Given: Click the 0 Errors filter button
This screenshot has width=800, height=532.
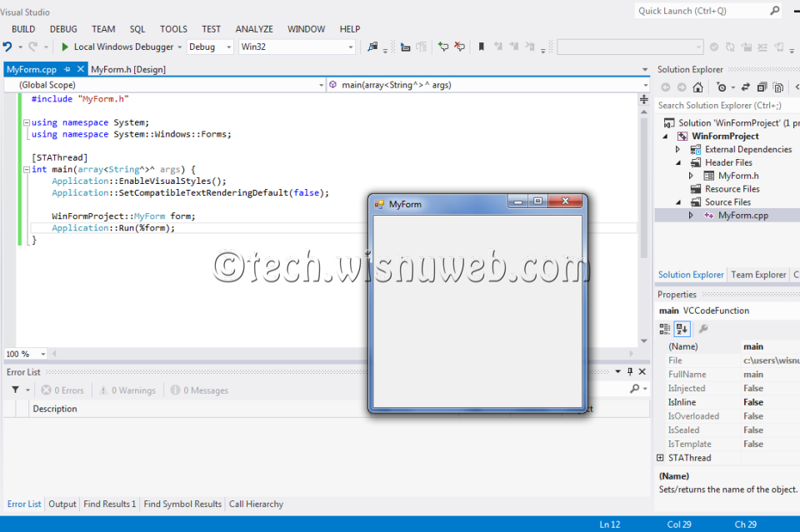Looking at the screenshot, I should pyautogui.click(x=62, y=390).
